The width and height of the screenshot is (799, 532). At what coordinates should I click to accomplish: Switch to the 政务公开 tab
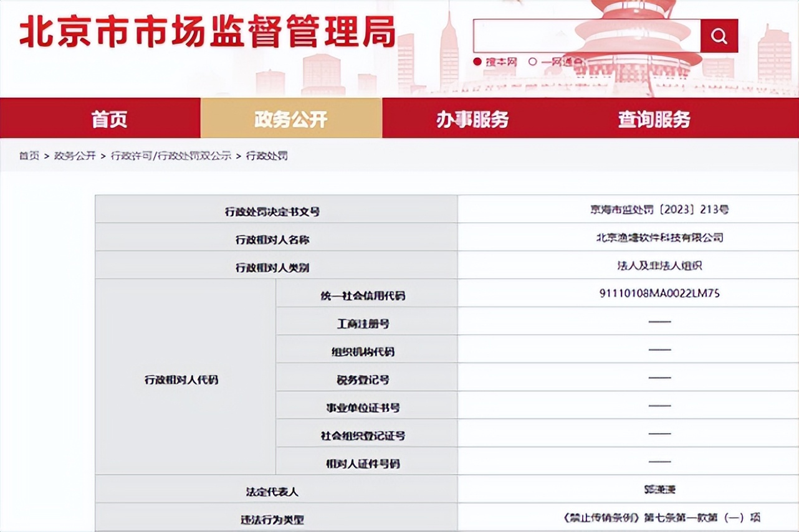[290, 118]
